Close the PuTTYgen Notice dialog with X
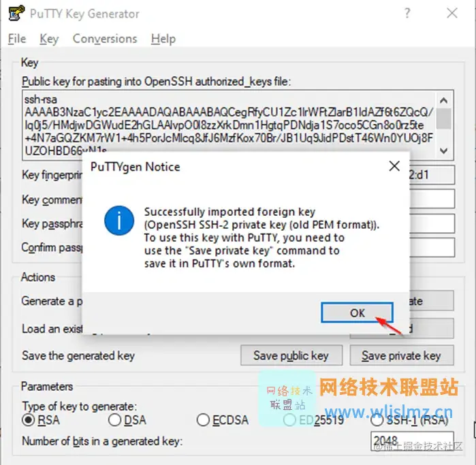The width and height of the screenshot is (476, 465). click(394, 166)
